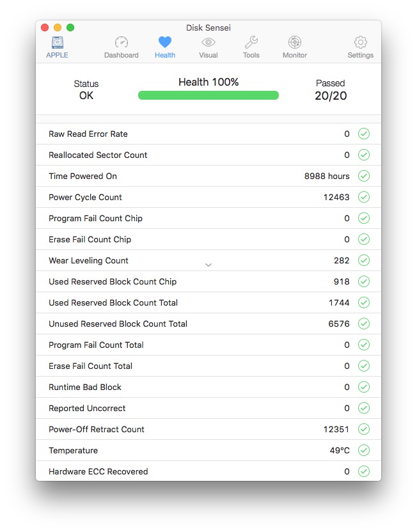417x532 pixels.
Task: Click the Status OK summary text
Action: click(86, 90)
